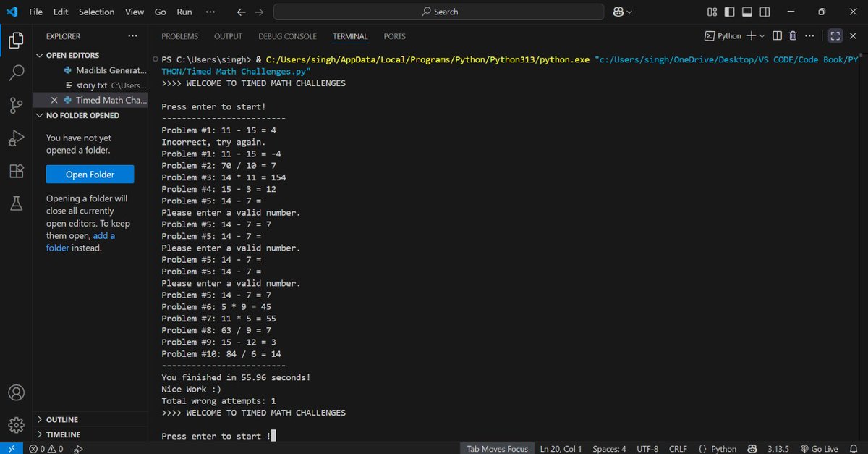Viewport: 868px width, 454px height.
Task: Open the Selection menu
Action: coord(97,12)
